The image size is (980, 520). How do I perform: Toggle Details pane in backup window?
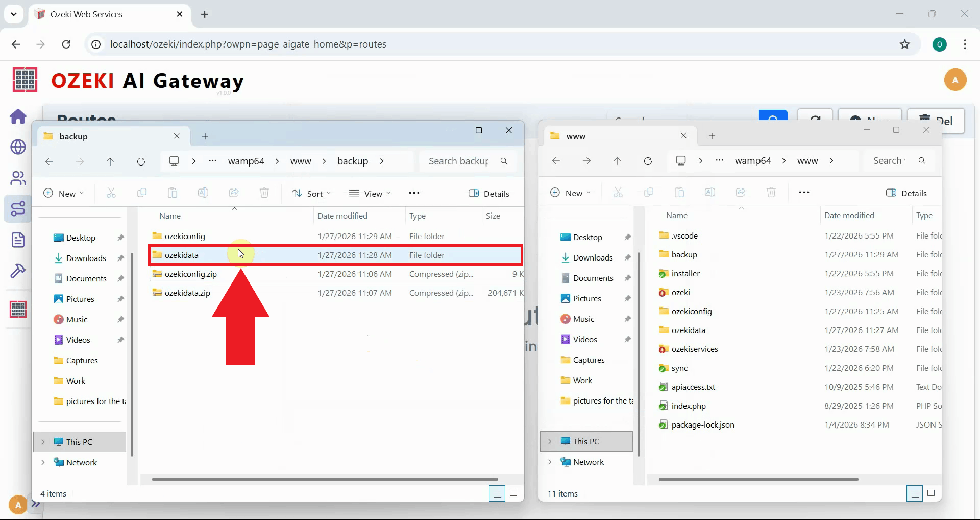(488, 194)
